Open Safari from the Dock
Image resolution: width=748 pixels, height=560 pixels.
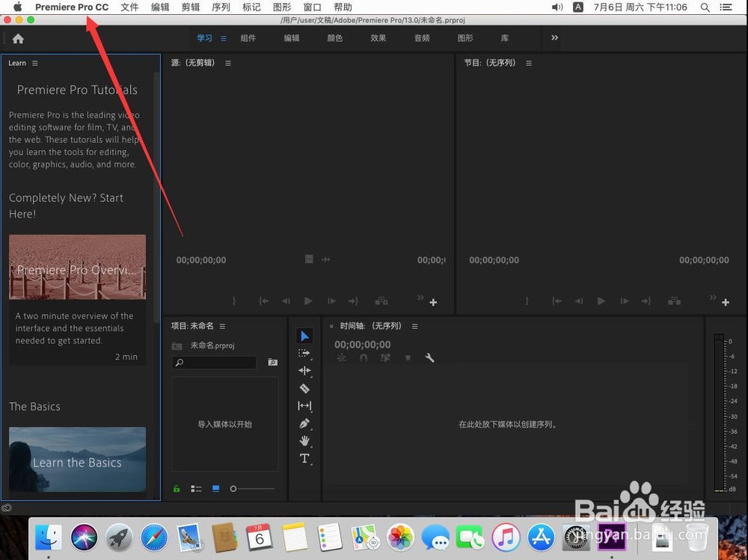pyautogui.click(x=154, y=537)
